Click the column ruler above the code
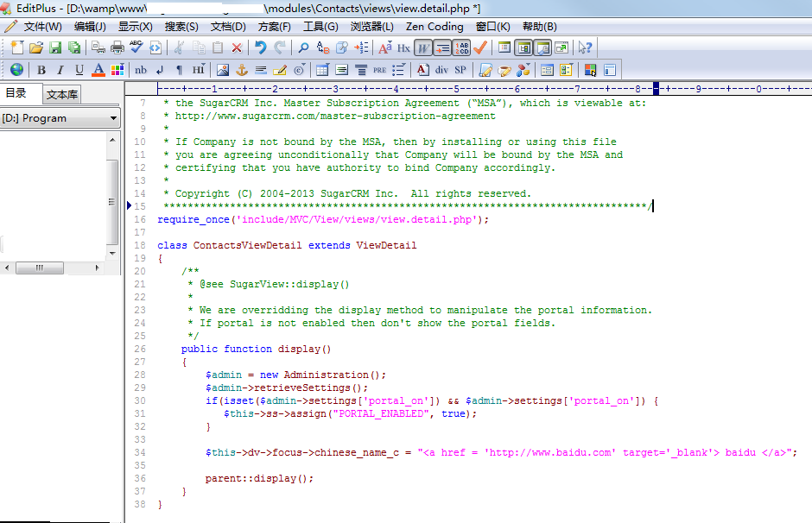Image resolution: width=812 pixels, height=523 pixels. (485, 89)
